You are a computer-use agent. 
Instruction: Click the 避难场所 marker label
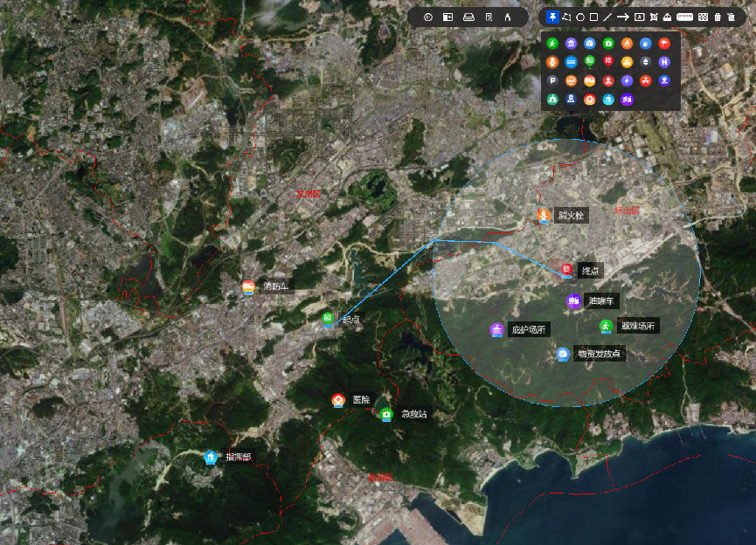click(x=638, y=327)
